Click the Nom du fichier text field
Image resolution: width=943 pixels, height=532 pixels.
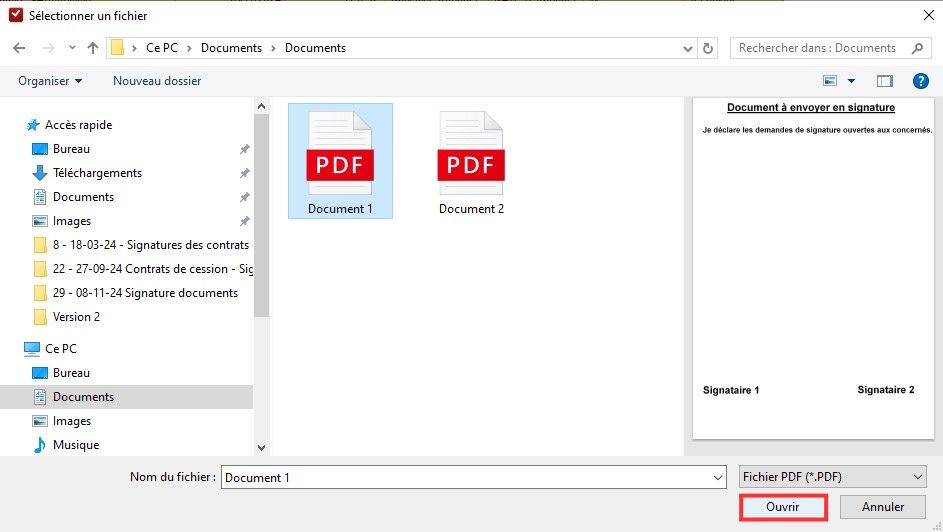point(465,478)
